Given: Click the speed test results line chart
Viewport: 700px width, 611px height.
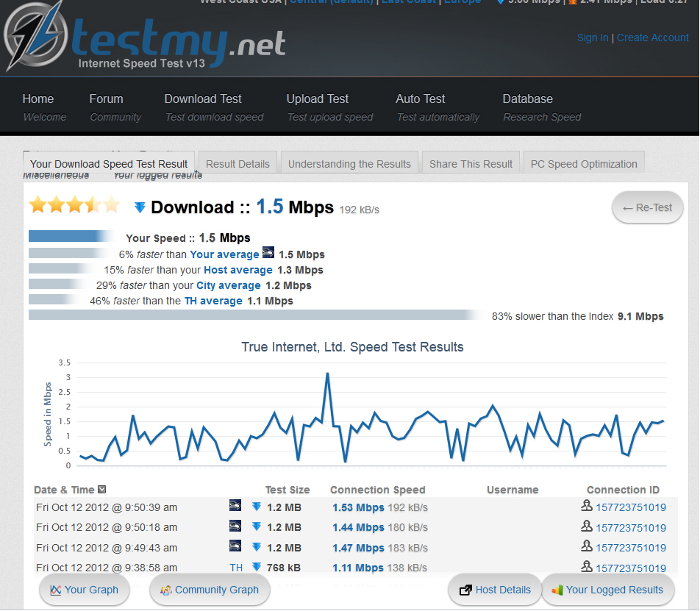Looking at the screenshot, I should [x=371, y=415].
